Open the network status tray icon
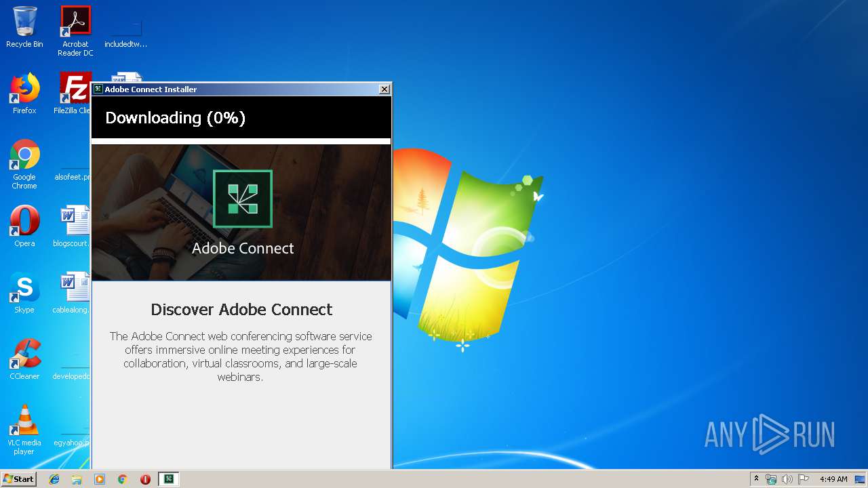The height and width of the screenshot is (488, 868). (771, 479)
